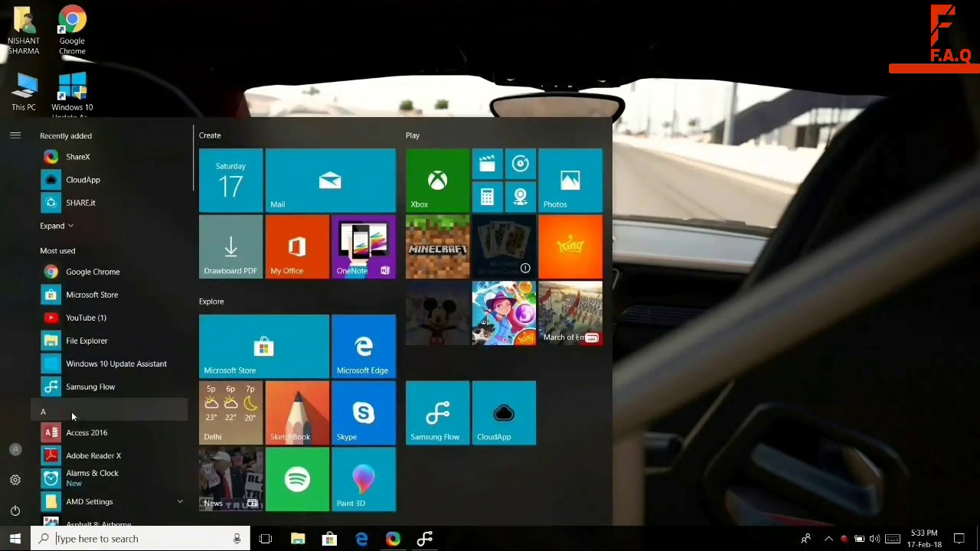Open the Bubble Witch 3 Saga tile

504,314
